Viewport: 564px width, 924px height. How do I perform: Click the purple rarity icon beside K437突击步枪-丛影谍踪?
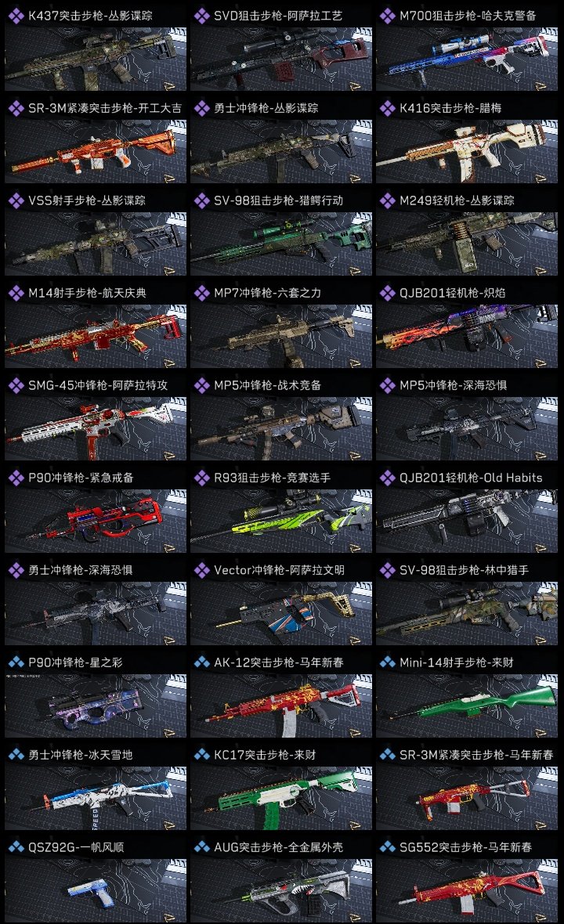coord(16,16)
